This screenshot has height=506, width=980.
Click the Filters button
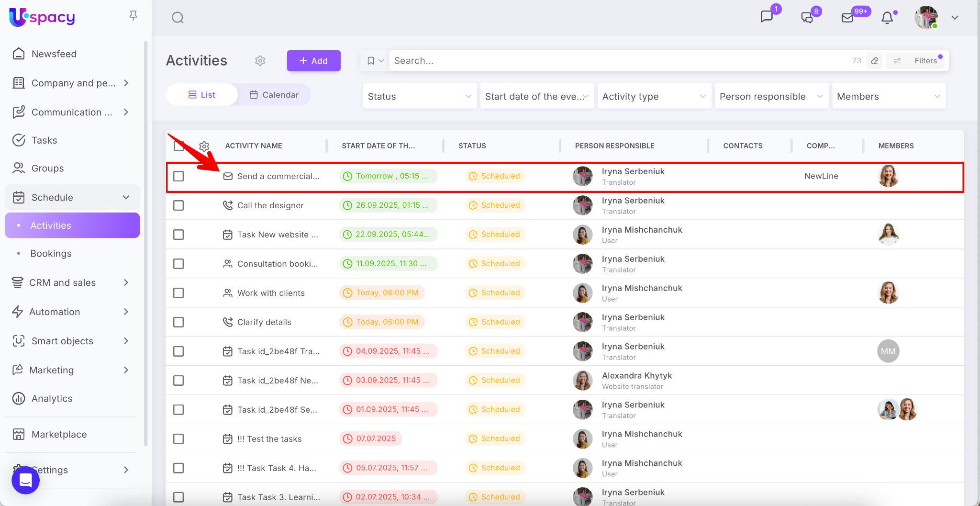coord(918,61)
